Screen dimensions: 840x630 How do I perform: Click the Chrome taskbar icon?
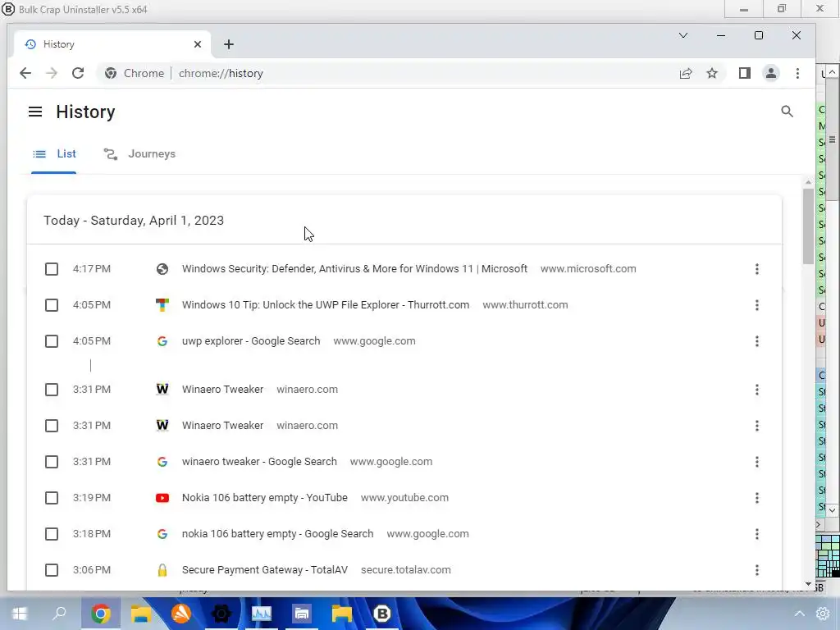click(100, 614)
